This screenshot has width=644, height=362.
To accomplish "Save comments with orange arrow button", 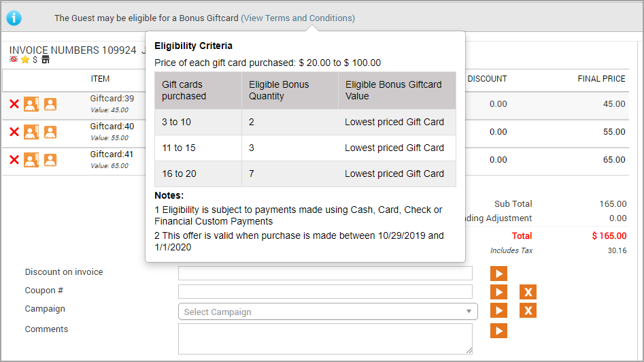I will [x=498, y=331].
